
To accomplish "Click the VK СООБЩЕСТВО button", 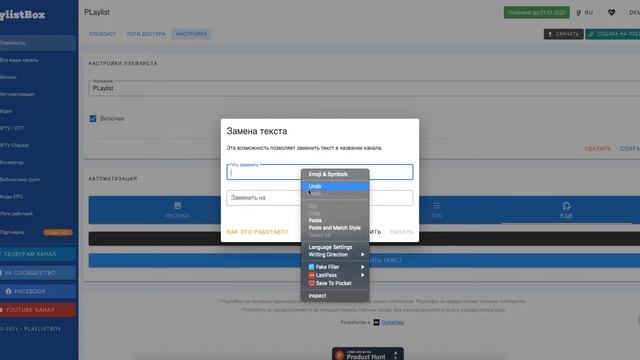I will tap(38, 273).
